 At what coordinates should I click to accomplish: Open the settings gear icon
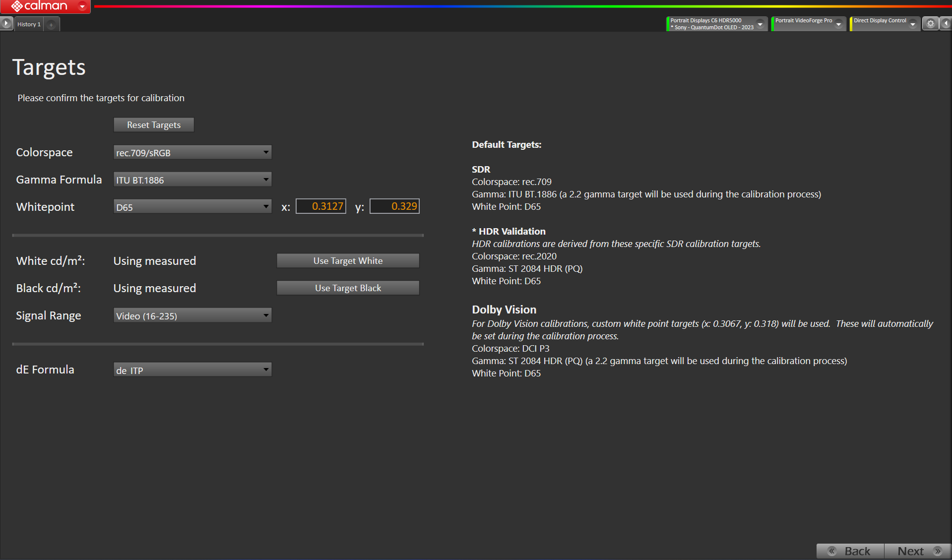(930, 23)
